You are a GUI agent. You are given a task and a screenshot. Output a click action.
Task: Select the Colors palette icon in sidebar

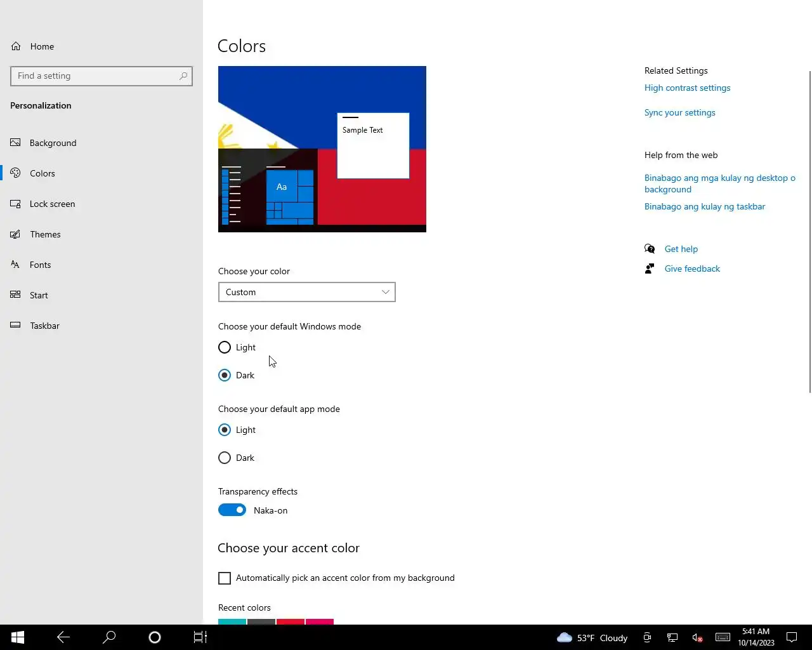click(x=16, y=173)
